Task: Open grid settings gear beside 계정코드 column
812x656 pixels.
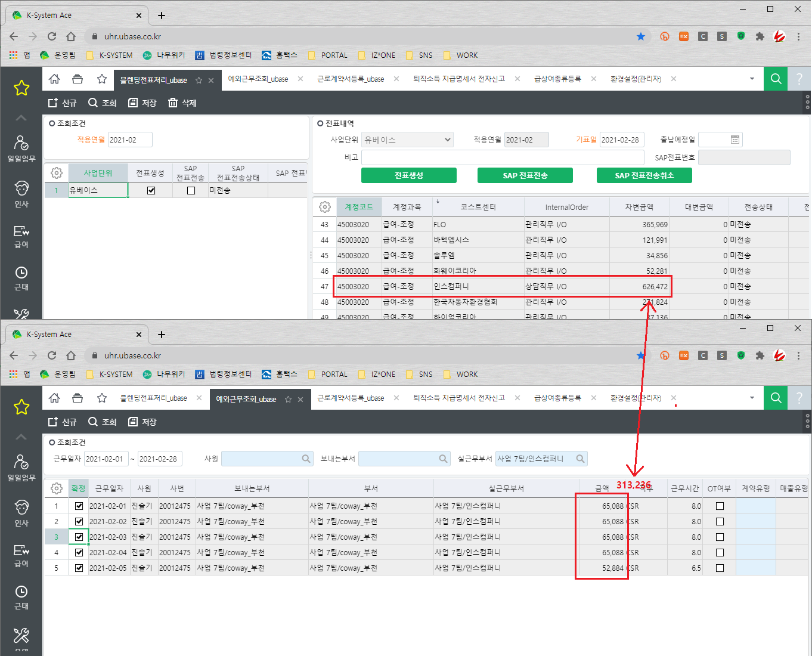Action: click(325, 207)
